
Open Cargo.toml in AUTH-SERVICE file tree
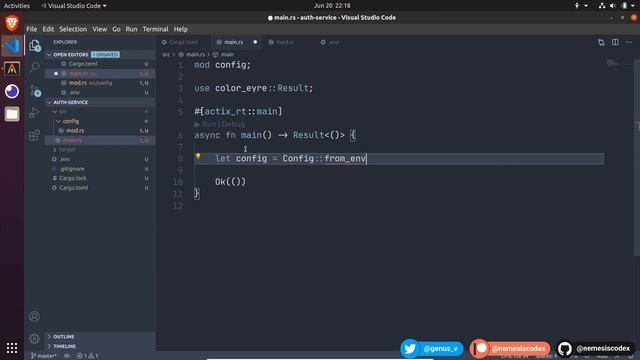100,188
